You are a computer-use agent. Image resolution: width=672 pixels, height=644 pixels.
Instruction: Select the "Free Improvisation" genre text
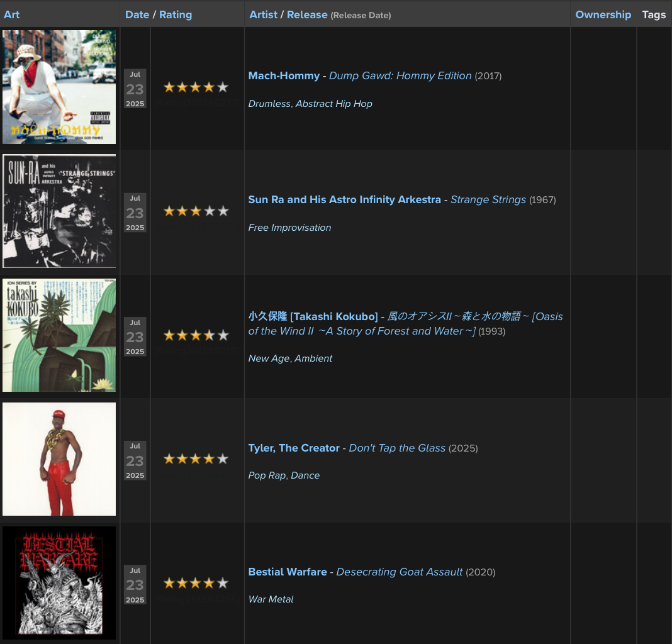(x=289, y=228)
